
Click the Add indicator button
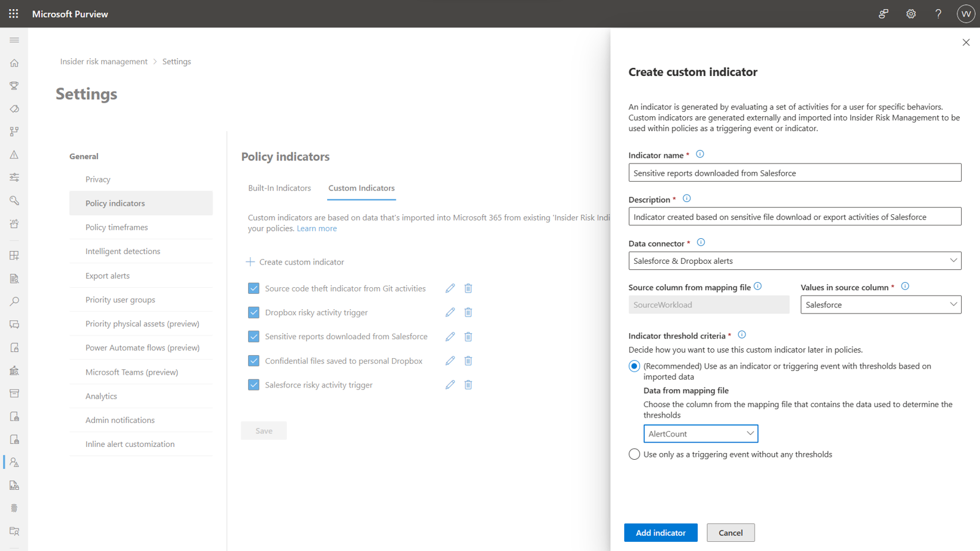[x=661, y=533]
